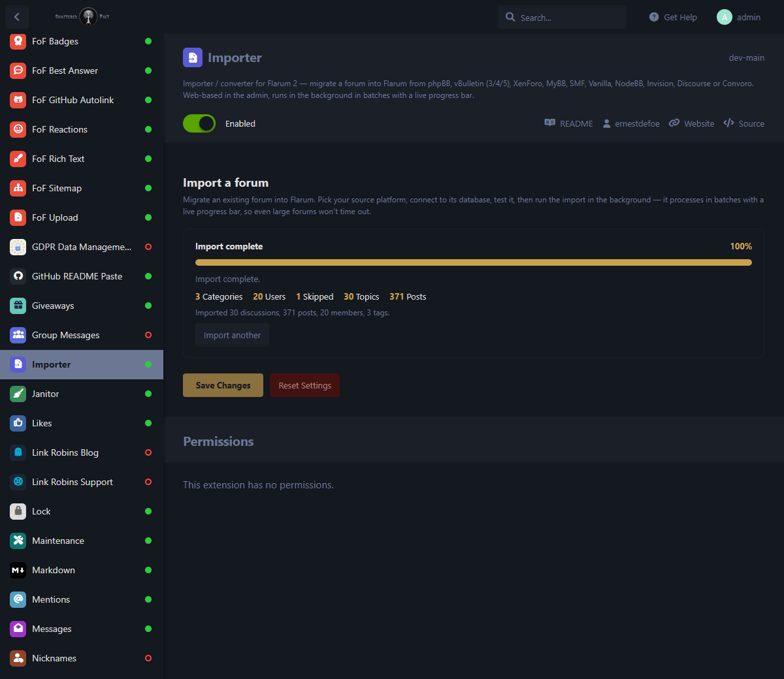Click the FoF Rich Text pen icon
The height and width of the screenshot is (679, 784).
pyautogui.click(x=18, y=159)
